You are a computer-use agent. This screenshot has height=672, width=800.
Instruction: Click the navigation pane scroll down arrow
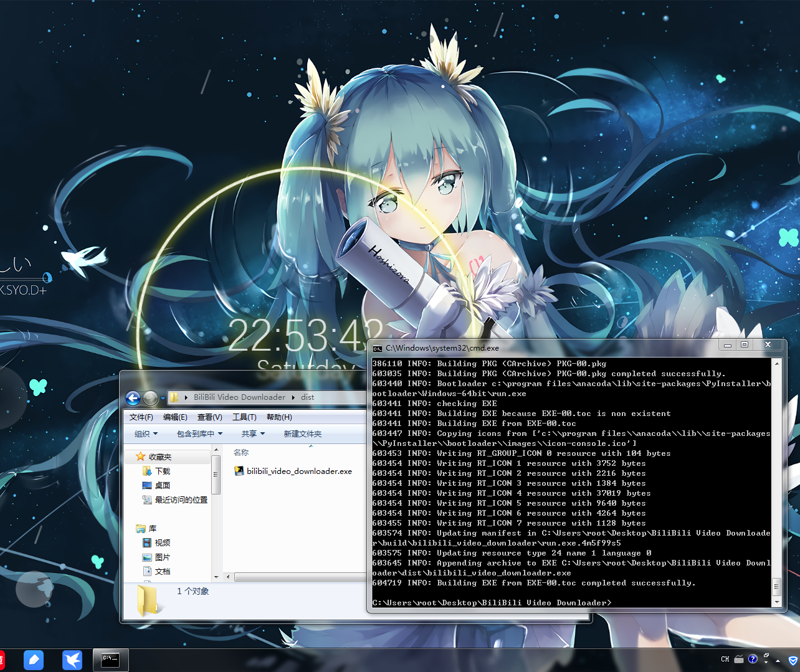(x=216, y=577)
